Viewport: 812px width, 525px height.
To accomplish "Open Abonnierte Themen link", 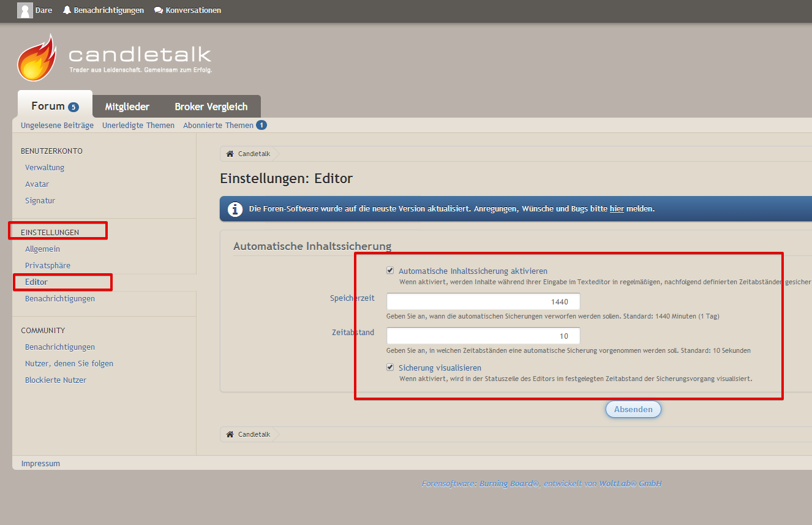I will click(x=218, y=125).
